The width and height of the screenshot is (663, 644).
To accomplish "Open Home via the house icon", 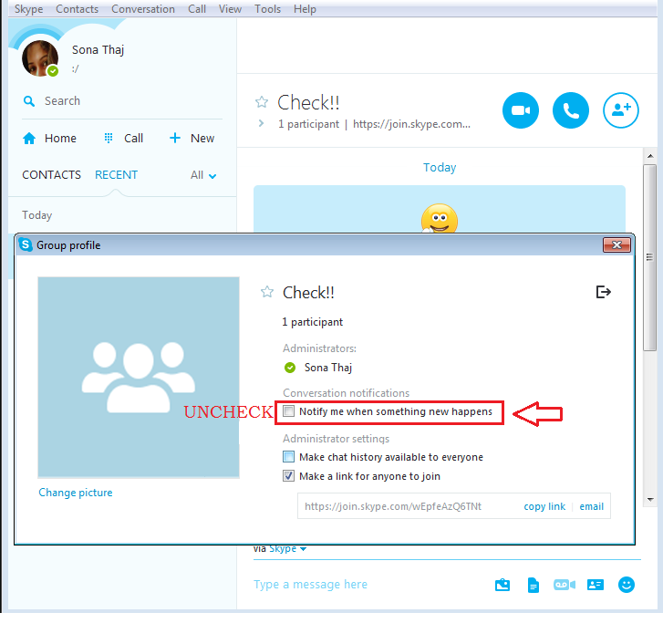I will tap(29, 139).
